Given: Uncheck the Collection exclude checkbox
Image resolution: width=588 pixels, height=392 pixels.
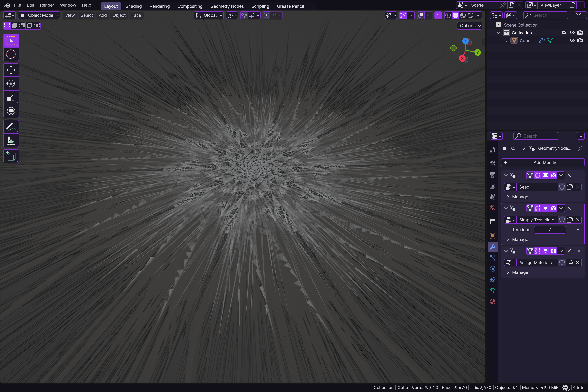Looking at the screenshot, I should (x=564, y=33).
